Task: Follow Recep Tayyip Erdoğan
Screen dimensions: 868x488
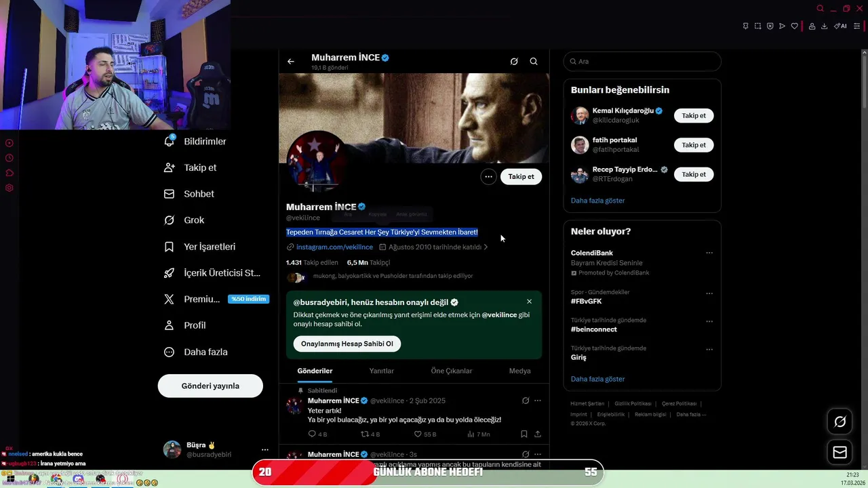Action: [694, 174]
